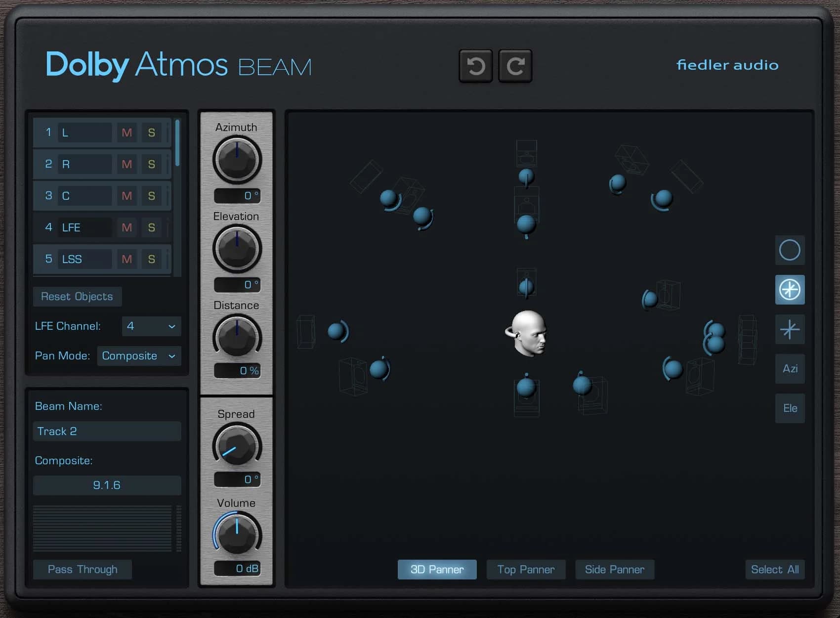This screenshot has width=840, height=618.
Task: Enable the Azi constraint mode
Action: coord(790,369)
